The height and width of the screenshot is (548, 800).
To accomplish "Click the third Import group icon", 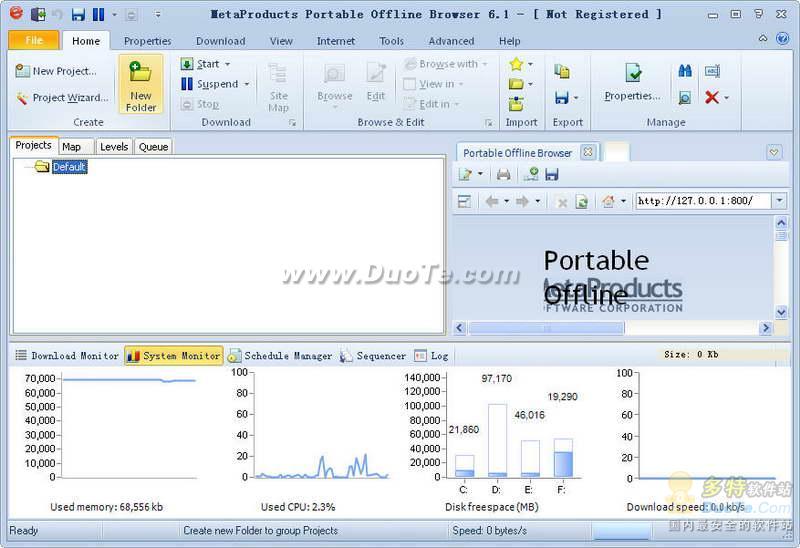I will click(x=516, y=104).
